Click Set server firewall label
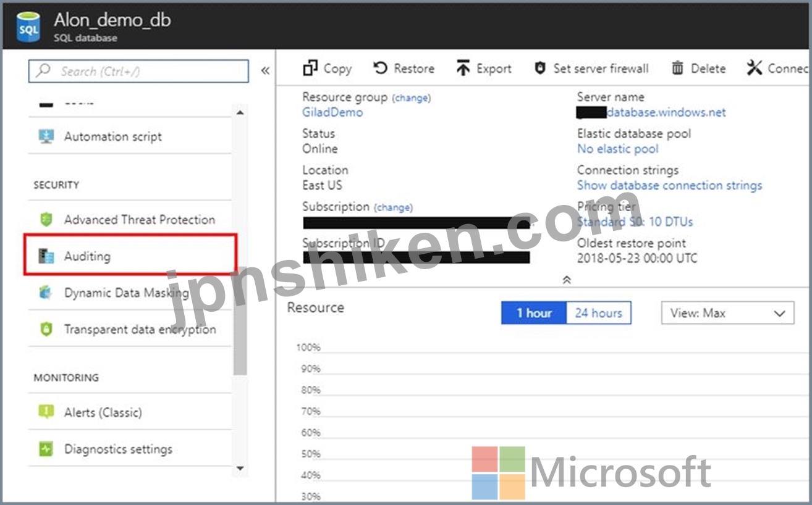The width and height of the screenshot is (812, 505). coord(601,69)
